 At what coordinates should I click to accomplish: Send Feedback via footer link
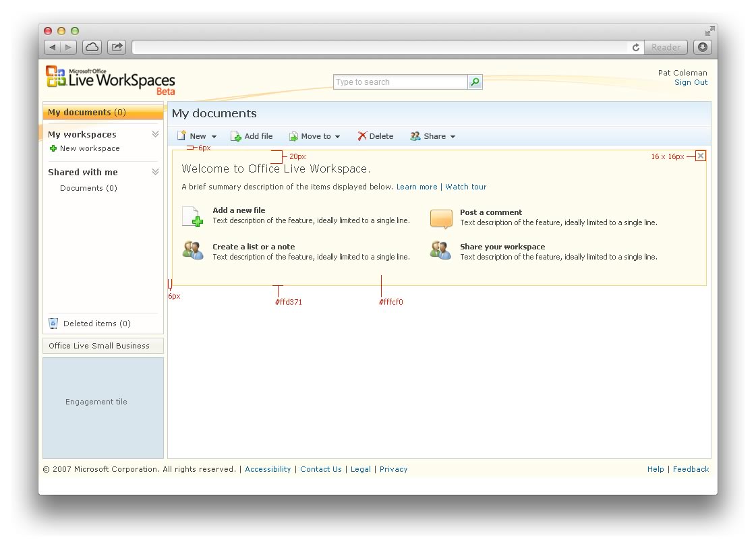click(691, 469)
